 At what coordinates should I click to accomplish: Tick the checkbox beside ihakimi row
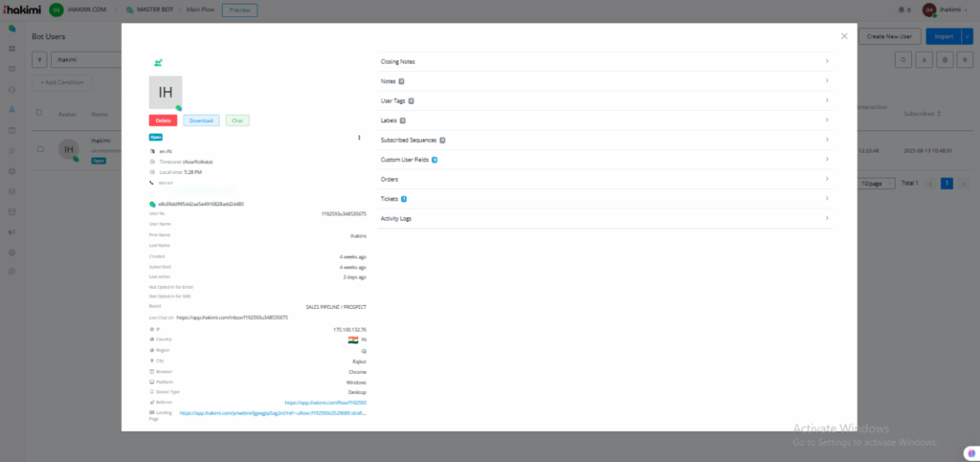pyautogui.click(x=40, y=149)
